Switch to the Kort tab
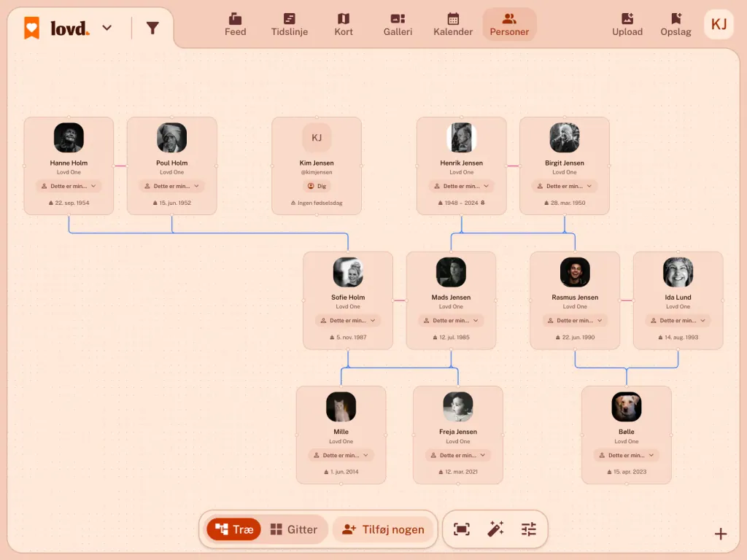The height and width of the screenshot is (560, 747). 344,25
